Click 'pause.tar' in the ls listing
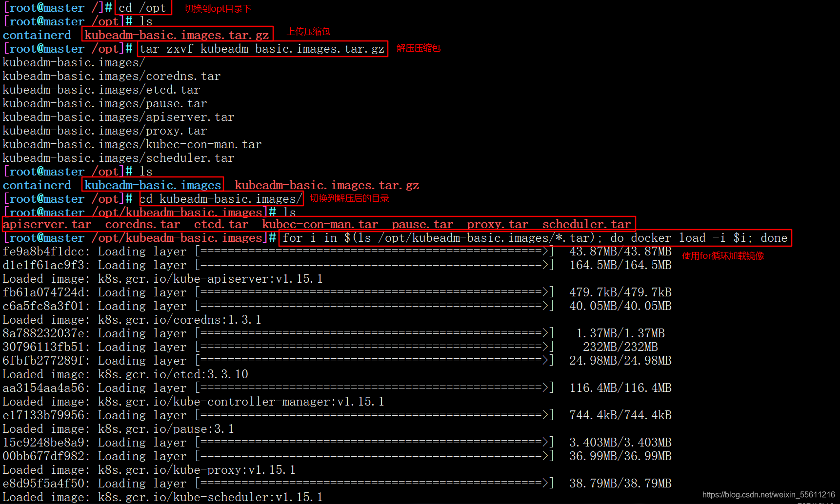Image resolution: width=840 pixels, height=504 pixels. click(x=423, y=224)
